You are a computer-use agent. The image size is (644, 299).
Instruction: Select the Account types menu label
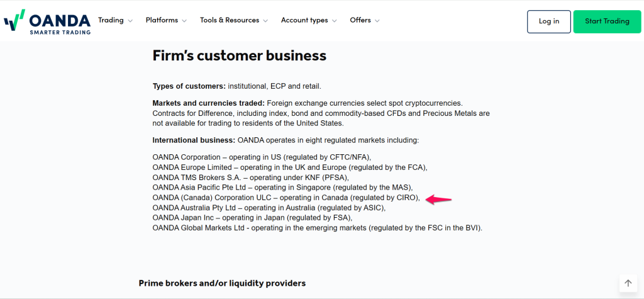point(304,20)
